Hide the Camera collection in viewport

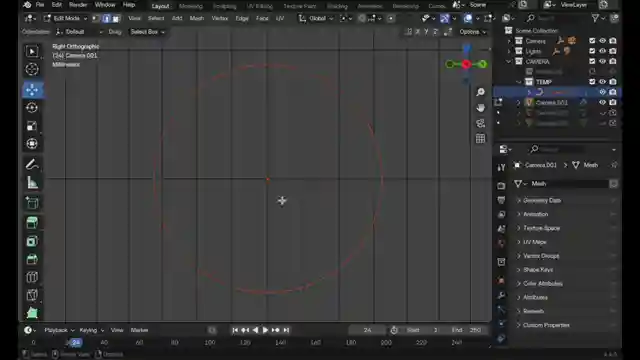(x=602, y=41)
